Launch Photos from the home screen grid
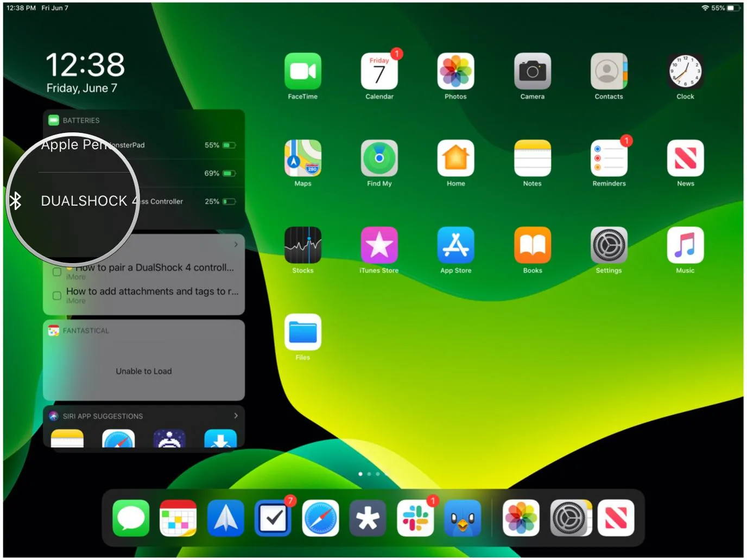Screen dimensions: 747x560 pyautogui.click(x=455, y=71)
